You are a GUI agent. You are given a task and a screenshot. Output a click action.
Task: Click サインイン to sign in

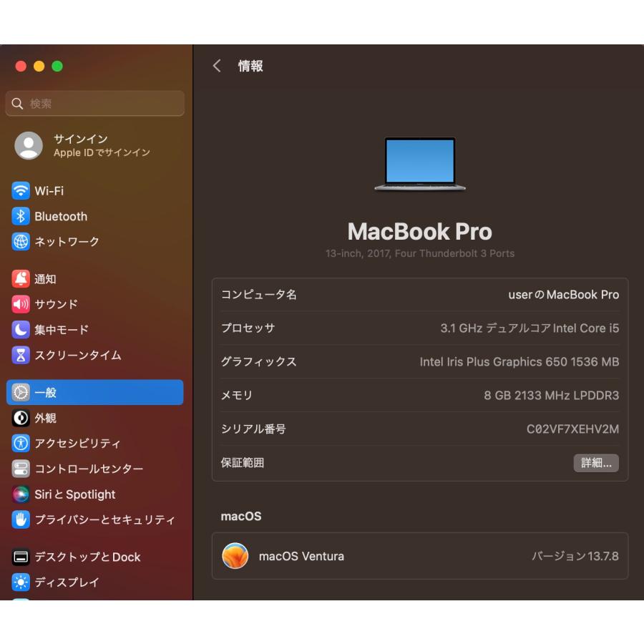pos(80,139)
